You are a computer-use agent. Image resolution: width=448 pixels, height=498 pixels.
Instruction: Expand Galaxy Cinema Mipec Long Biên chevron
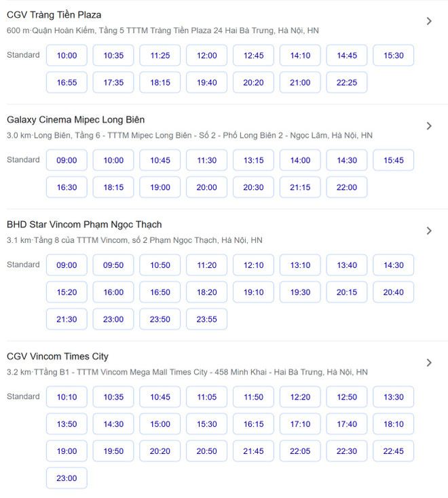tap(428, 126)
